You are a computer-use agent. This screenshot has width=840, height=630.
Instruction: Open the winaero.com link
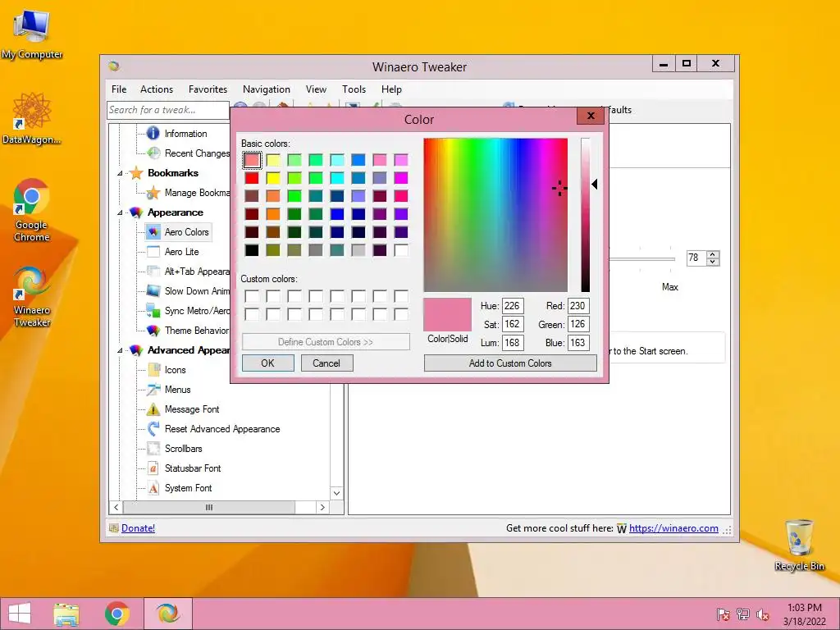tap(673, 528)
